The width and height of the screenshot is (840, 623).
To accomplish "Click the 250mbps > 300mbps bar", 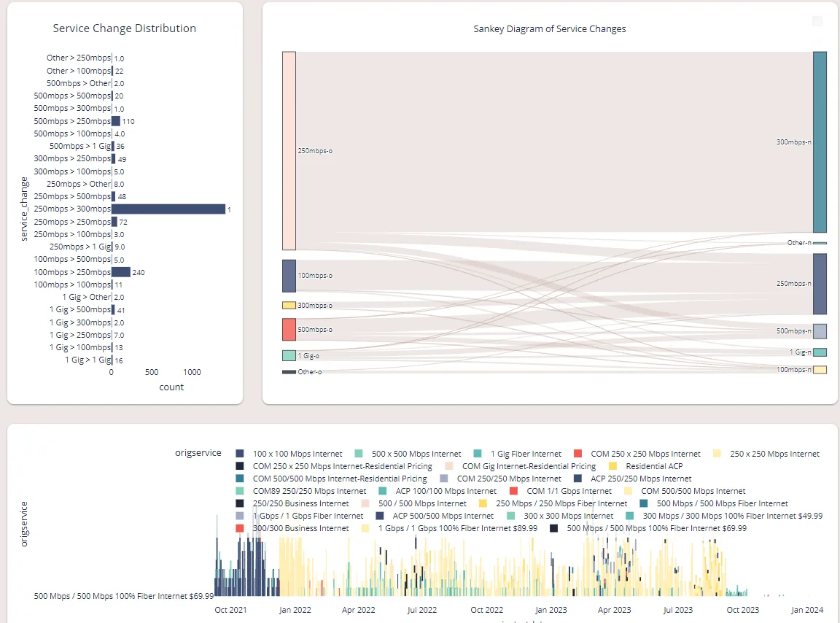I will coord(168,209).
